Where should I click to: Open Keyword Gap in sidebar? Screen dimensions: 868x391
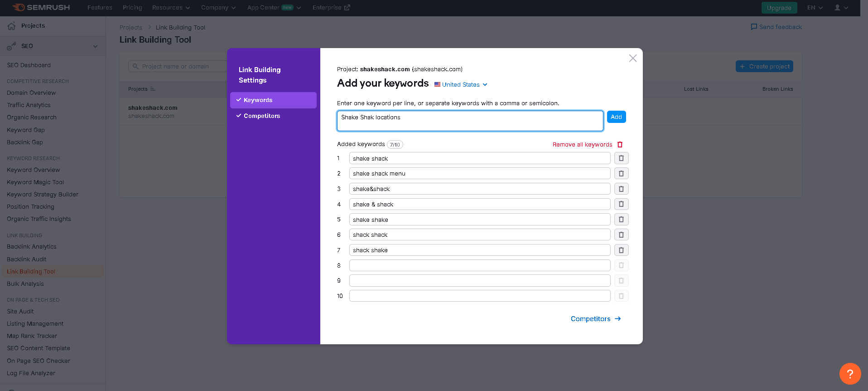pyautogui.click(x=26, y=130)
